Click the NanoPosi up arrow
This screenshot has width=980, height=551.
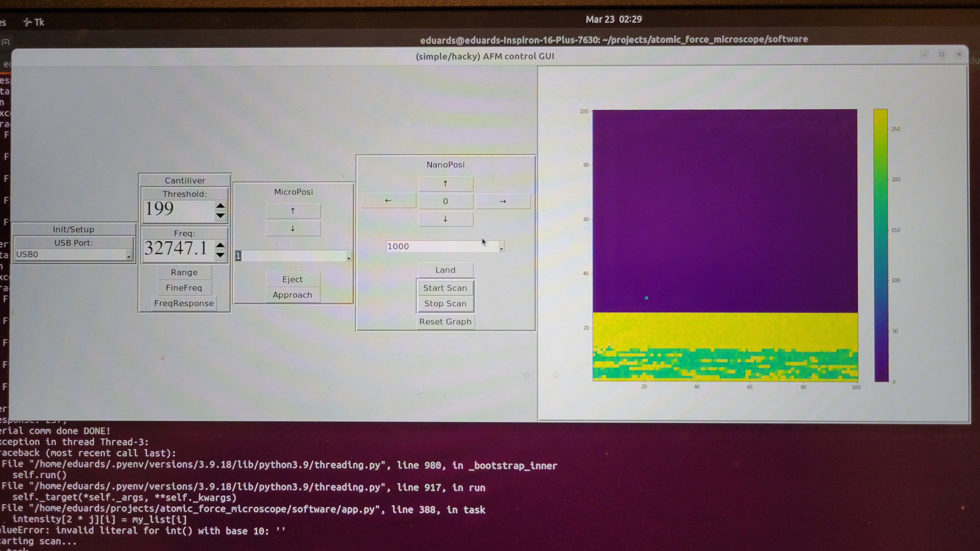(x=445, y=183)
